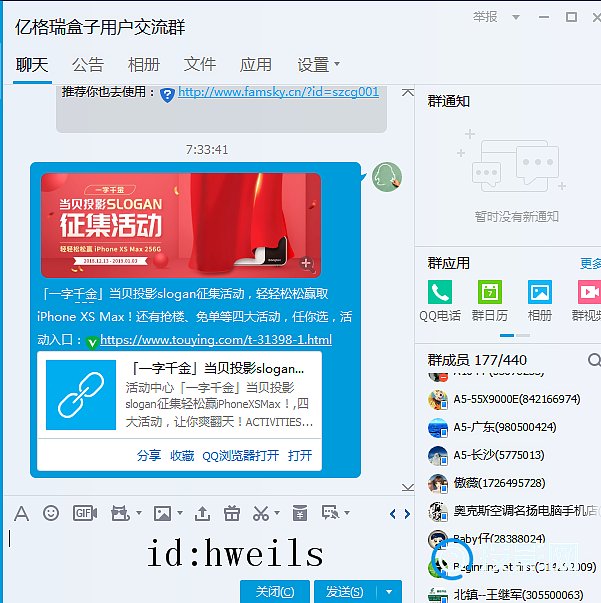The width and height of the screenshot is (601, 603).
Task: Click the message history icon
Action: click(331, 513)
